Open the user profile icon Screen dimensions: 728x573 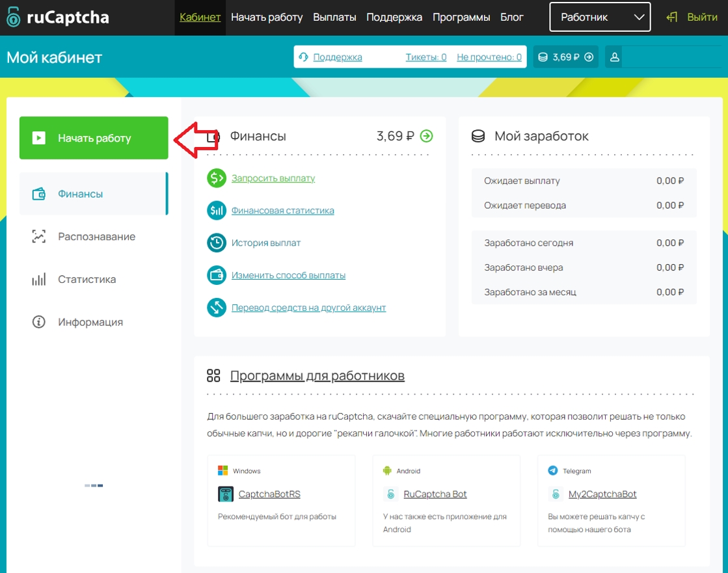pyautogui.click(x=614, y=57)
